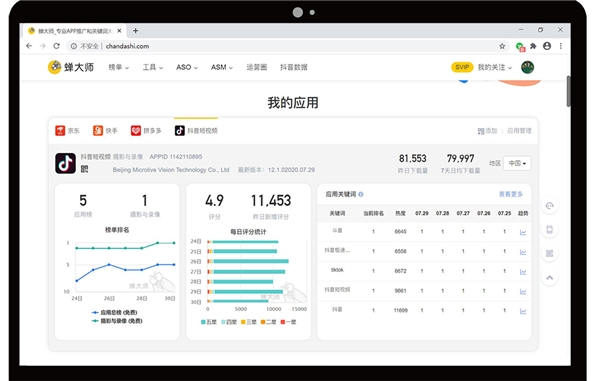Reload the chandashi.com page

57,46
